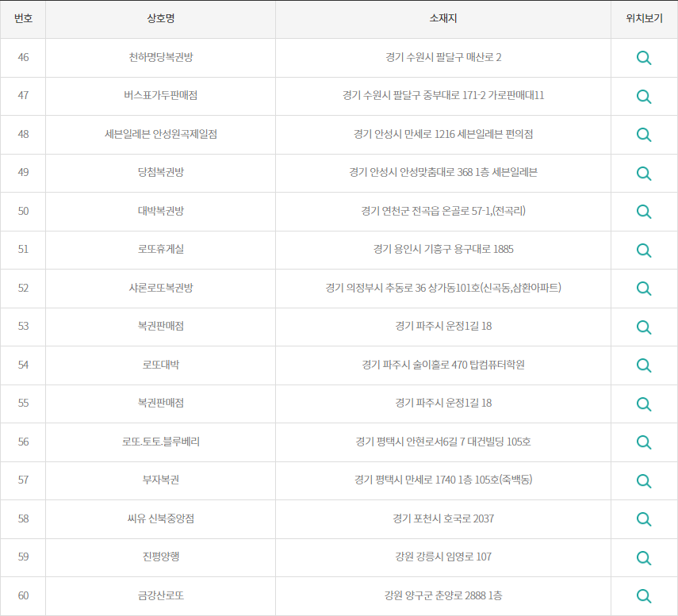The image size is (678, 616).
Task: Click the 상호명 column header
Action: click(161, 19)
